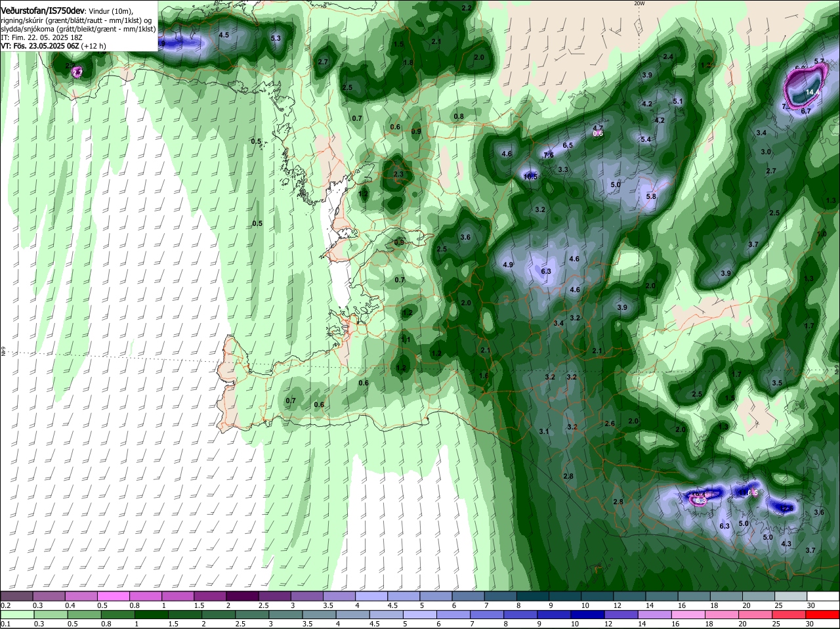Click the 2.3 precipitation value
Screen dimensions: 840x629
click(x=398, y=174)
